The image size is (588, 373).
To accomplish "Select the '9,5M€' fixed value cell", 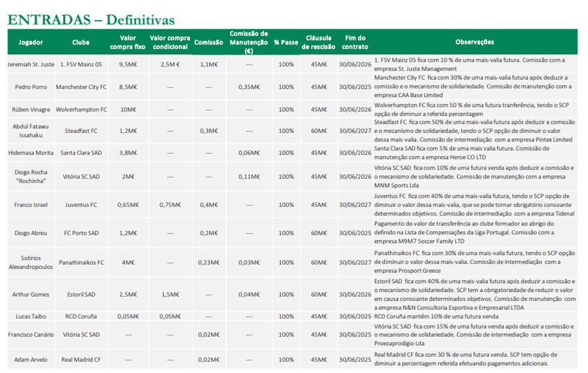I will coord(128,64).
